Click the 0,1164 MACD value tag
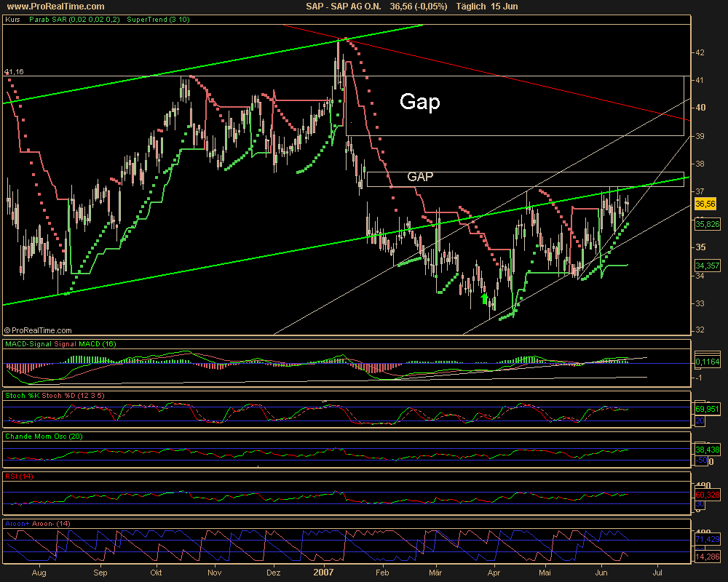Screen dimensions: 728x582 pos(707,362)
